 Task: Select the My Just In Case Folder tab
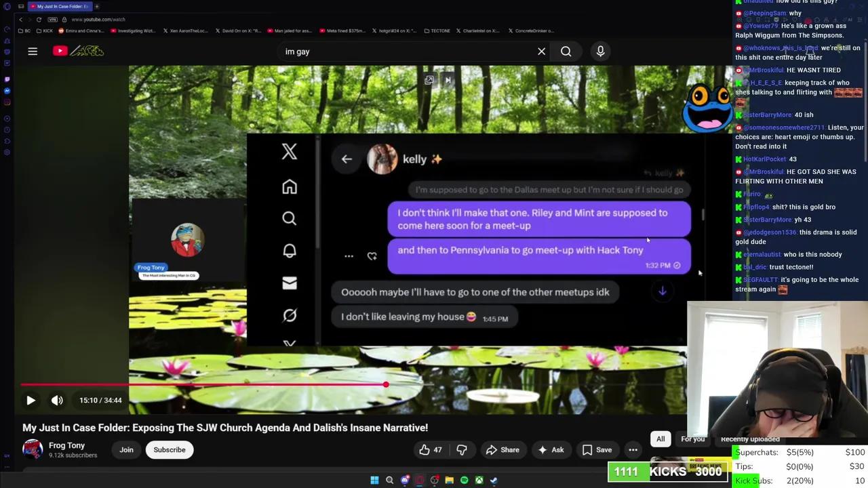pos(59,6)
